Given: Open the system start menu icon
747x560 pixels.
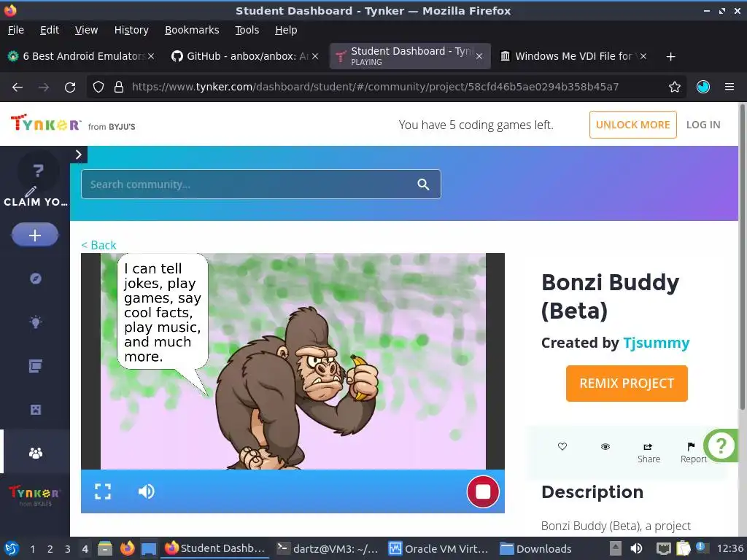Looking at the screenshot, I should coord(12,549).
